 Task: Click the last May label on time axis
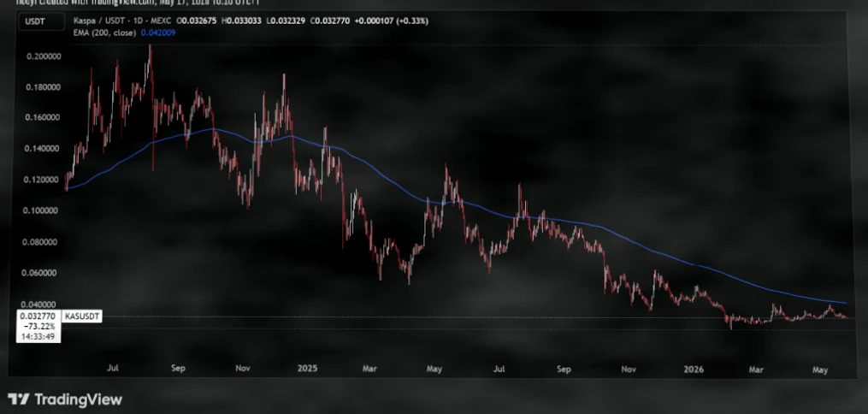820,369
